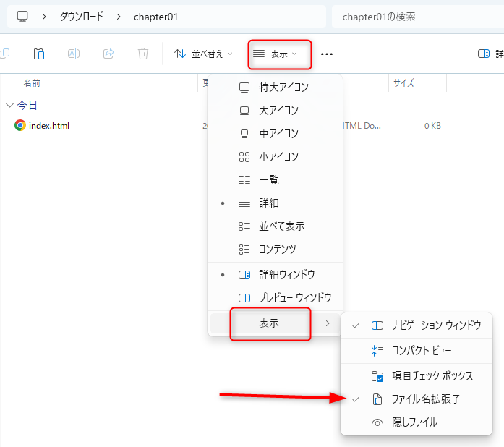This screenshot has width=504, height=447.
Task: Click the 名前 column header
Action: pos(32,83)
